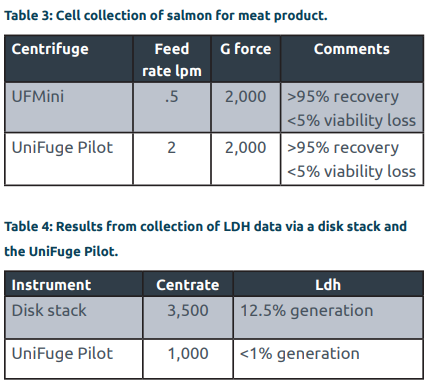Click the Feed rate lpm header
427x382 pixels.
coord(172,59)
